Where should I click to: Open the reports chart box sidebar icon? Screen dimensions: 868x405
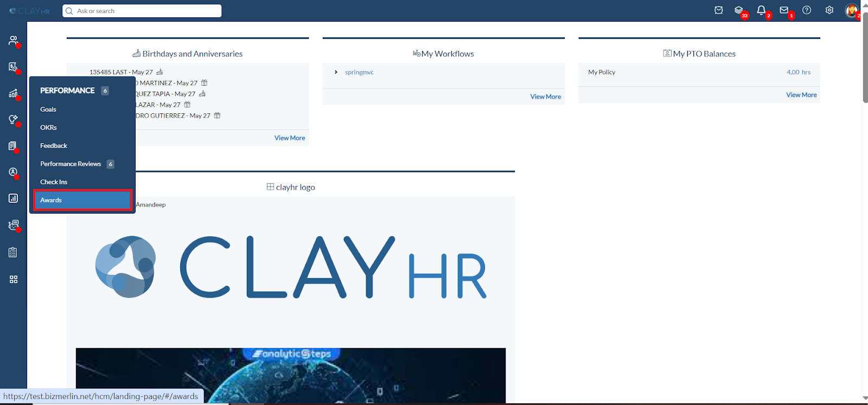pos(14,198)
